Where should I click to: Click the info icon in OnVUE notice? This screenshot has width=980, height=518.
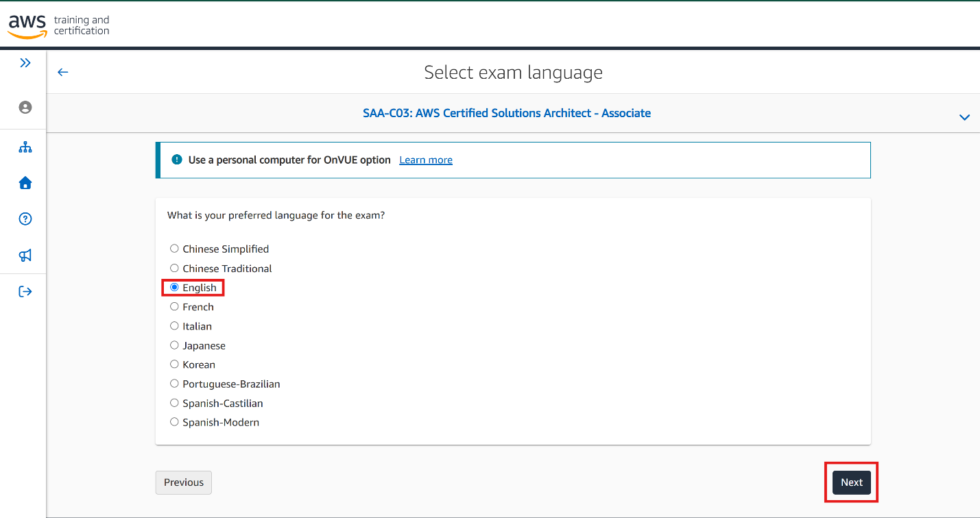pyautogui.click(x=176, y=160)
